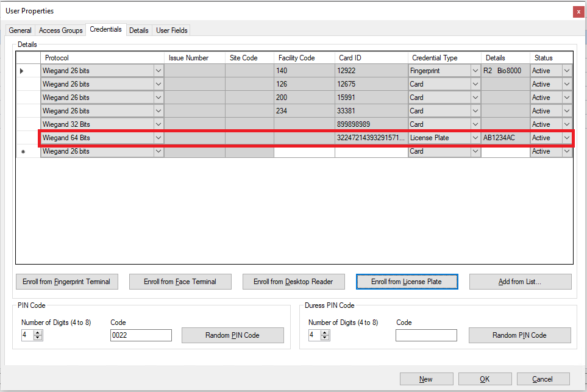Click the Card ID column header
This screenshot has width=587, height=392.
[x=371, y=58]
